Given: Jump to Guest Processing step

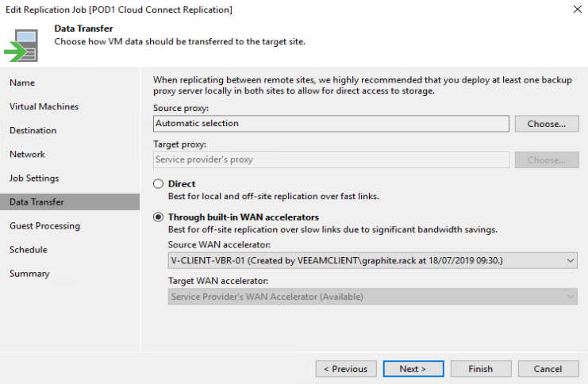Looking at the screenshot, I should pyautogui.click(x=44, y=225).
